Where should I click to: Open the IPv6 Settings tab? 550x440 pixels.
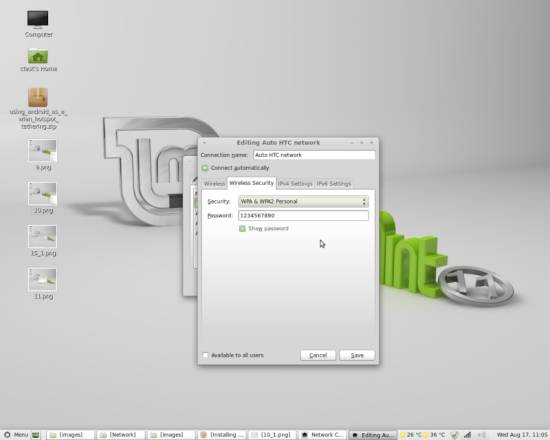coord(334,184)
